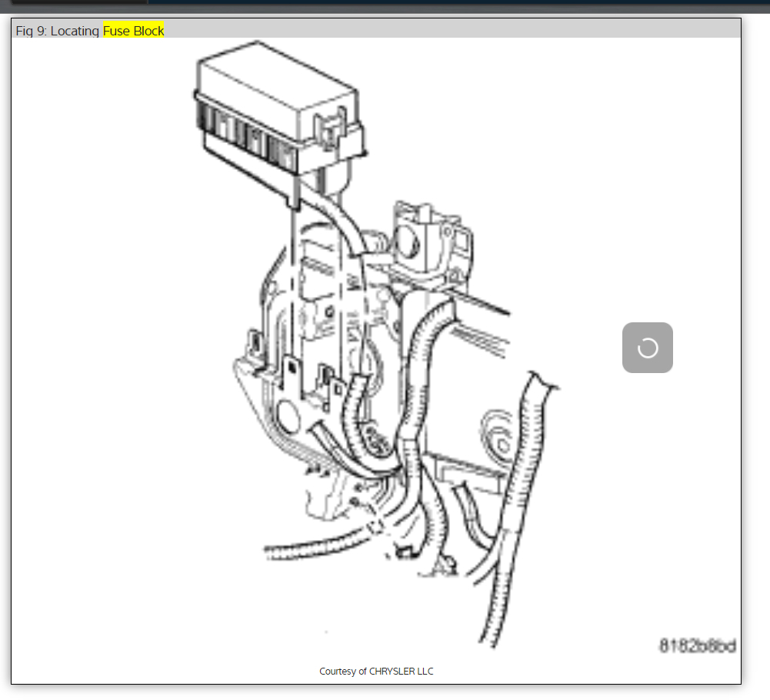The image size is (770, 700).
Task: Click the figure ID 8182b8bd label
Action: coord(696,645)
